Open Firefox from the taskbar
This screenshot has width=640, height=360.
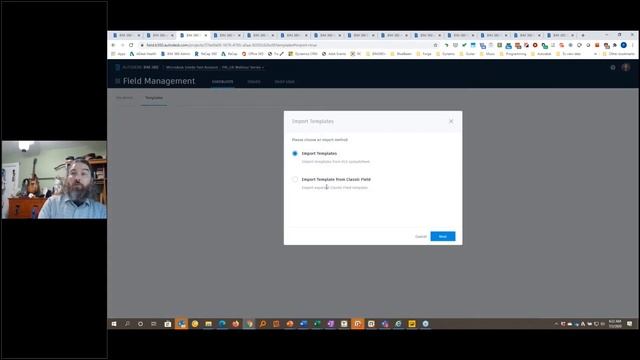coord(236,324)
